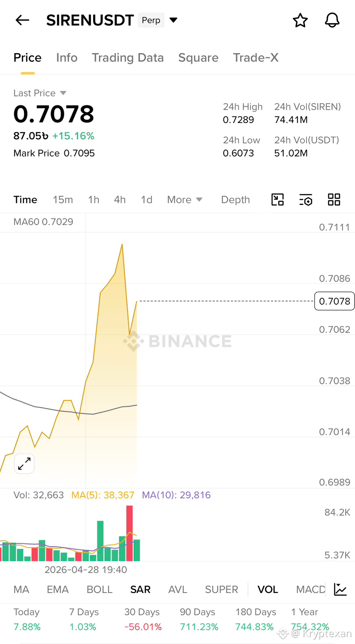Select the 4h interval
The height and width of the screenshot is (644, 355).
click(120, 200)
